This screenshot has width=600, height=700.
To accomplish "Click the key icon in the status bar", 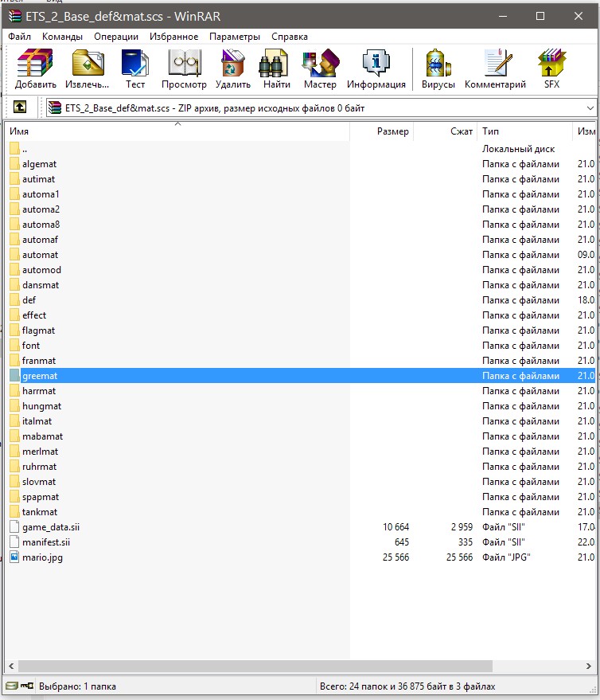I will (x=27, y=686).
